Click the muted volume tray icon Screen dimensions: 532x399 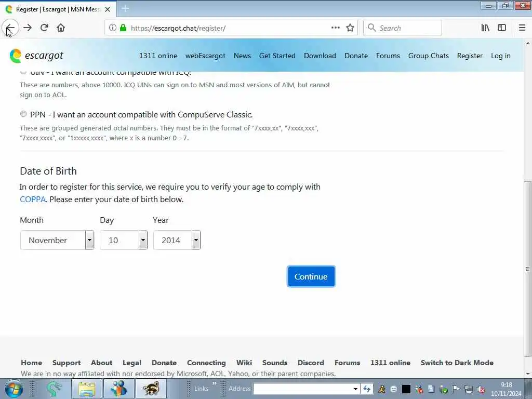(481, 389)
